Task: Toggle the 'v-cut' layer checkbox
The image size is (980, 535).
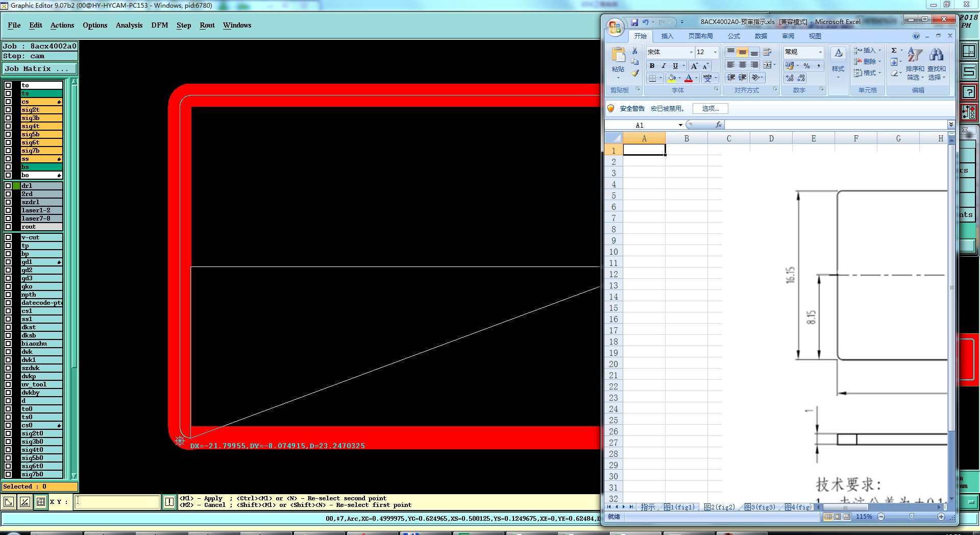Action: tap(8, 237)
